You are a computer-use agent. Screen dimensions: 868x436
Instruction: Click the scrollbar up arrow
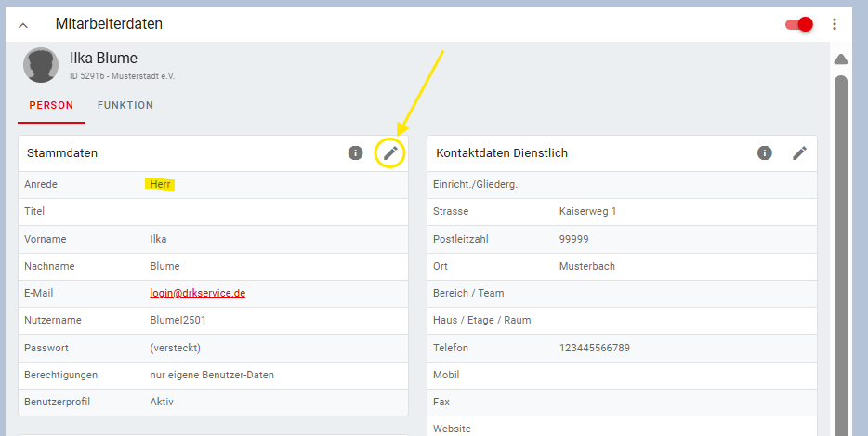point(841,59)
